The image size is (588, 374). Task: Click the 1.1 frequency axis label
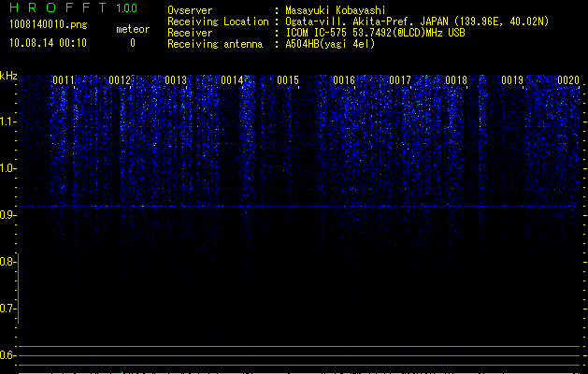[7, 122]
